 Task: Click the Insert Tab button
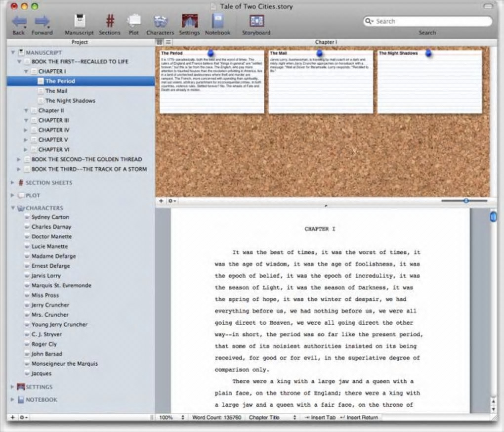[x=320, y=418]
